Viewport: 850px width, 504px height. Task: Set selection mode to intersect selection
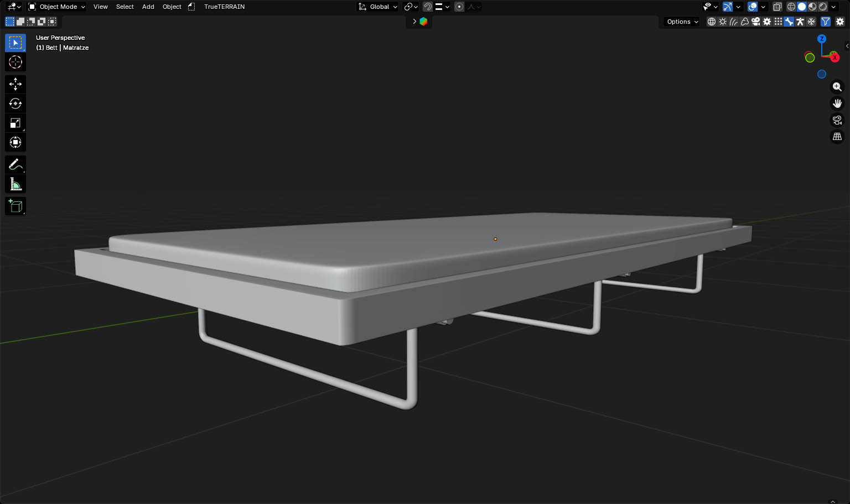52,22
